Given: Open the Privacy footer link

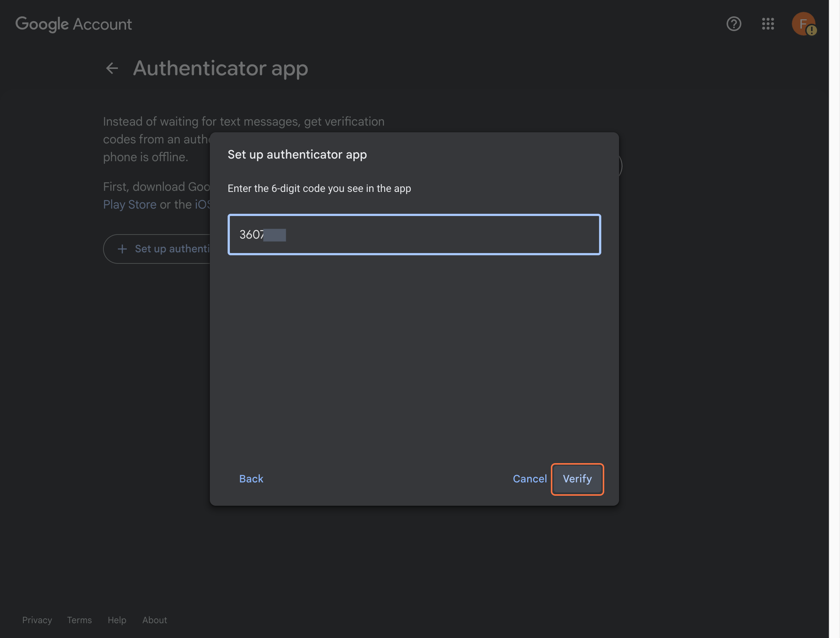Looking at the screenshot, I should [x=37, y=620].
